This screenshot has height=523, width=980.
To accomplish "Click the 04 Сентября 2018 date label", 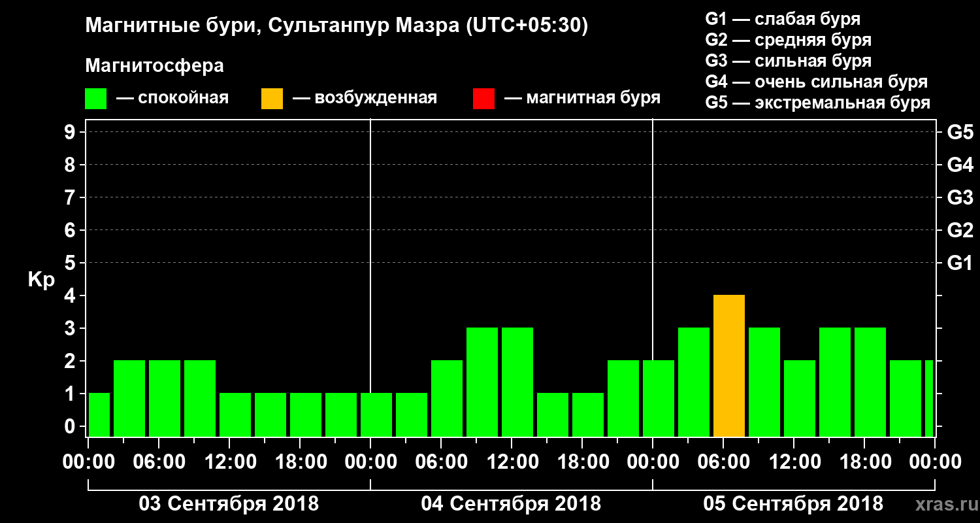I will coord(511,504).
